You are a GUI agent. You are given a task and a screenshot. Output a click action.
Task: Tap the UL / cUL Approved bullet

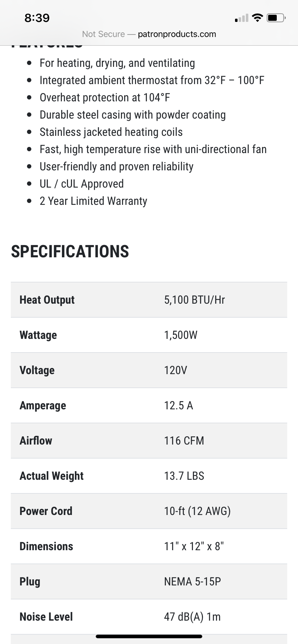tap(82, 184)
